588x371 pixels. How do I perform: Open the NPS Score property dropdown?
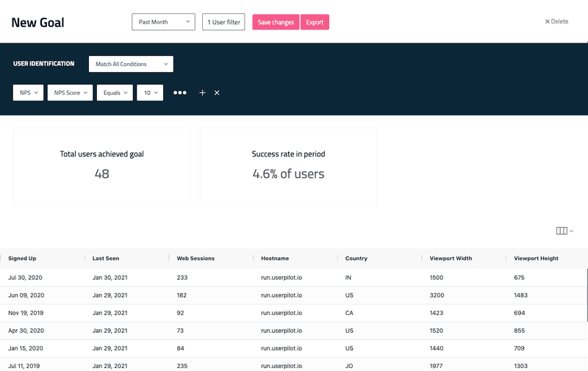point(70,93)
